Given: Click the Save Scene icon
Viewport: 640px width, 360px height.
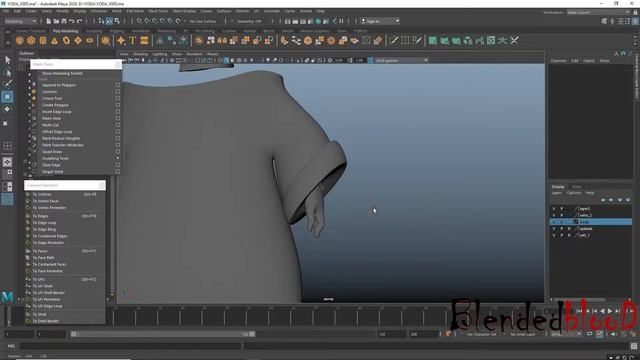Looking at the screenshot, I should (64, 21).
